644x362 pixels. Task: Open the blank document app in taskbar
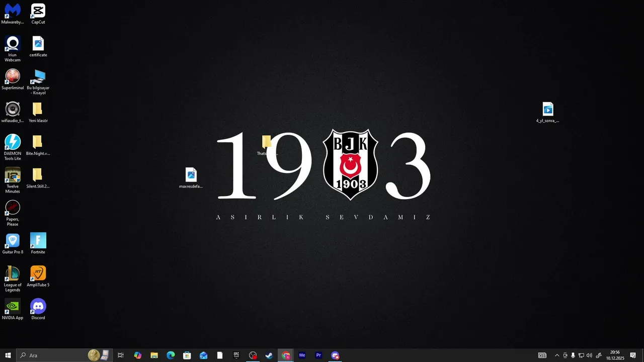coord(220,355)
